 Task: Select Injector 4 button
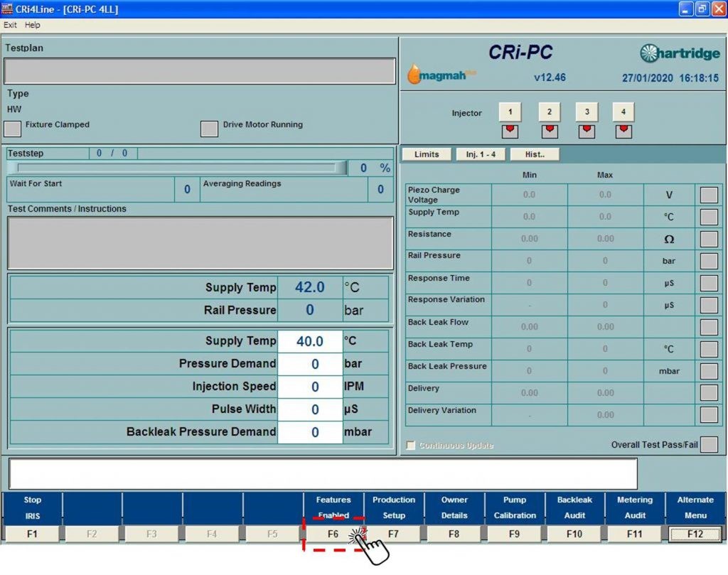623,112
